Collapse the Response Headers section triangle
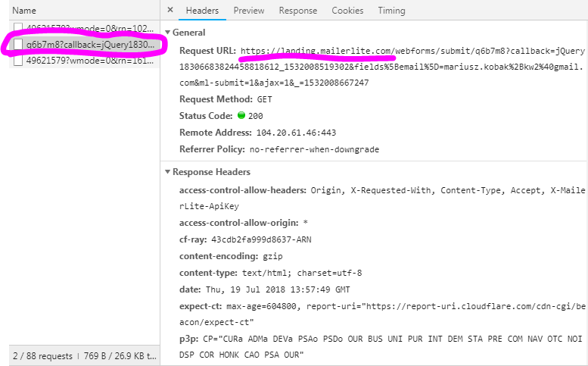This screenshot has height=366, width=588. [168, 172]
